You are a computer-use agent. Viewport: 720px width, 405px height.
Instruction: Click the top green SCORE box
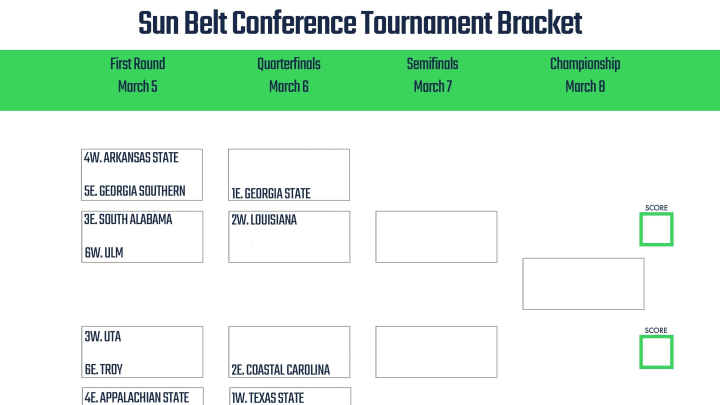[x=656, y=229]
